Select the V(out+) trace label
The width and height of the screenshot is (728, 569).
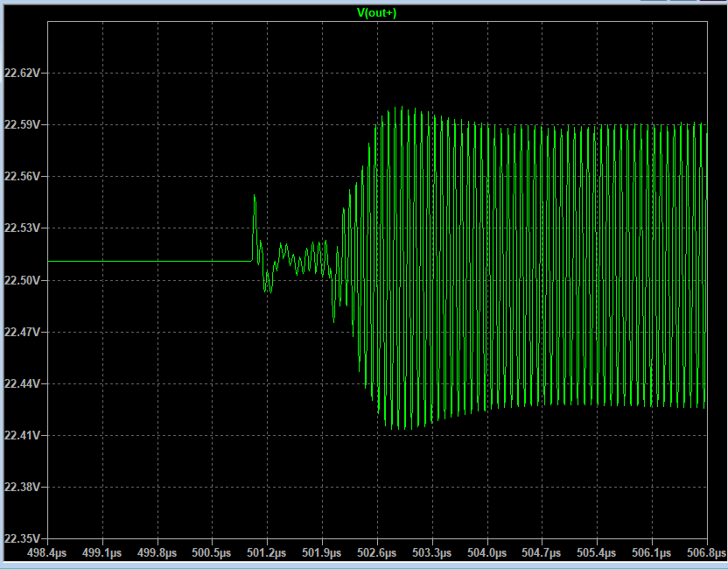pyautogui.click(x=376, y=13)
